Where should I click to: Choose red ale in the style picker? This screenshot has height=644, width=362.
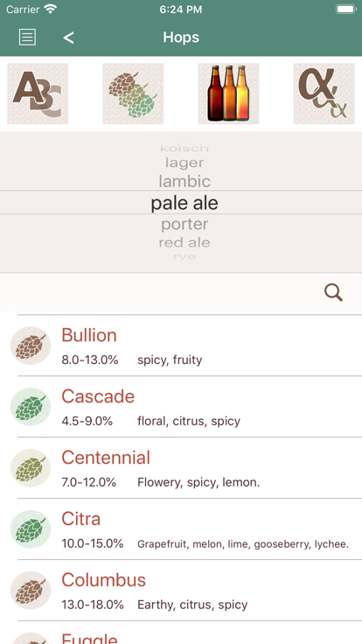point(184,242)
